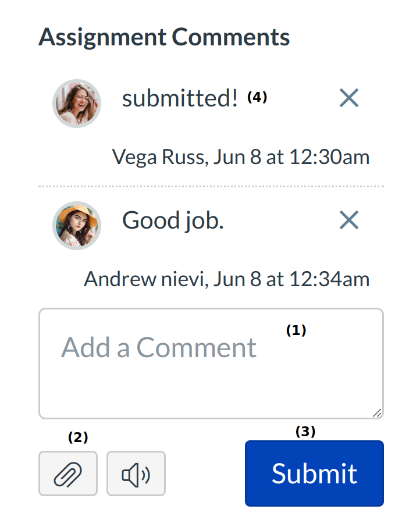The width and height of the screenshot is (420, 520).
Task: Select the Vega Russ Jun 8 12:30am timestamp
Action: 240,157
